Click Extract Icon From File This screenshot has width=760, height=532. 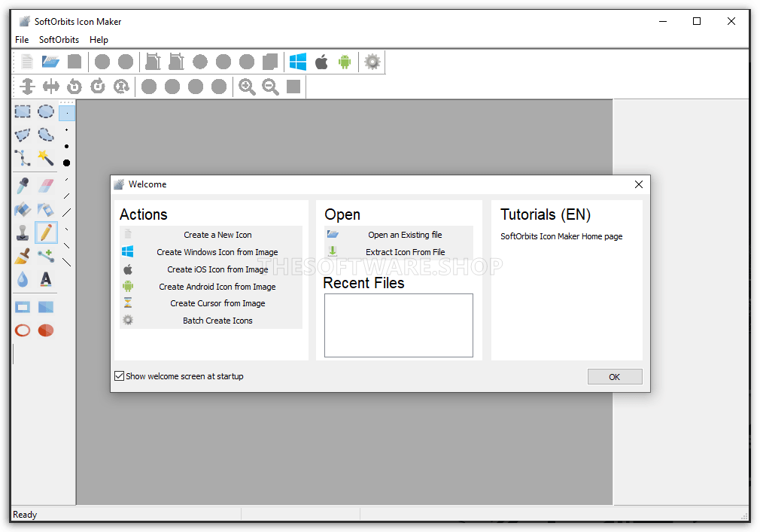click(x=398, y=252)
